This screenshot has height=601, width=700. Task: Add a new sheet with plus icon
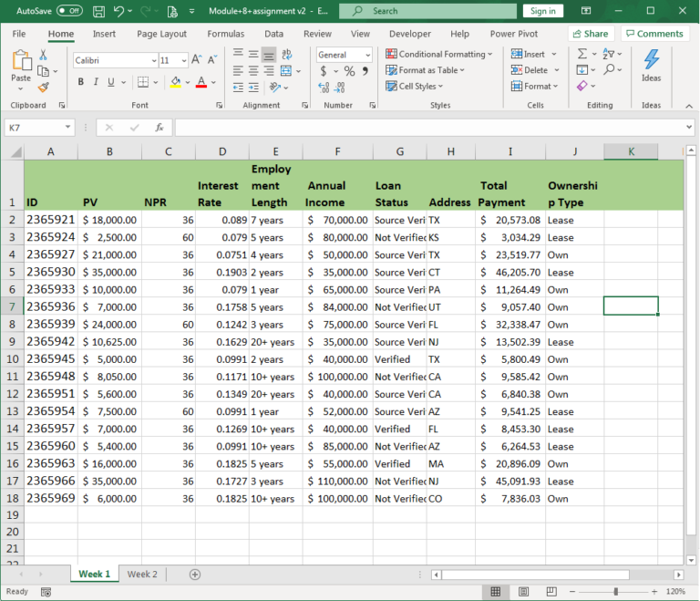(194, 574)
